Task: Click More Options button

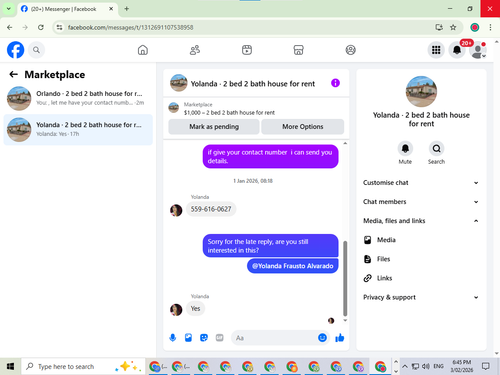Action: [x=303, y=127]
